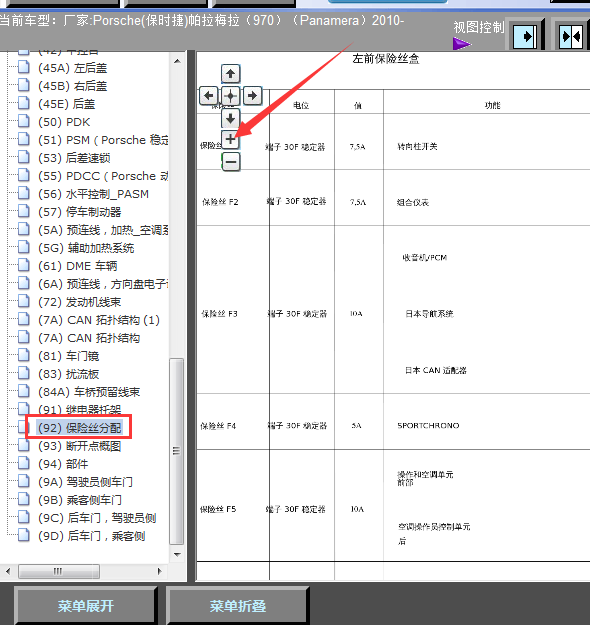Click document icon next to (94) 部件
Image resolution: width=590 pixels, height=625 pixels.
point(24,463)
